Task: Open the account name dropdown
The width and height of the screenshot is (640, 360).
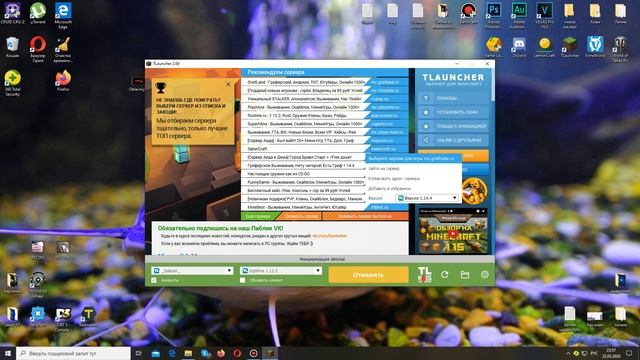Action: 193,271
